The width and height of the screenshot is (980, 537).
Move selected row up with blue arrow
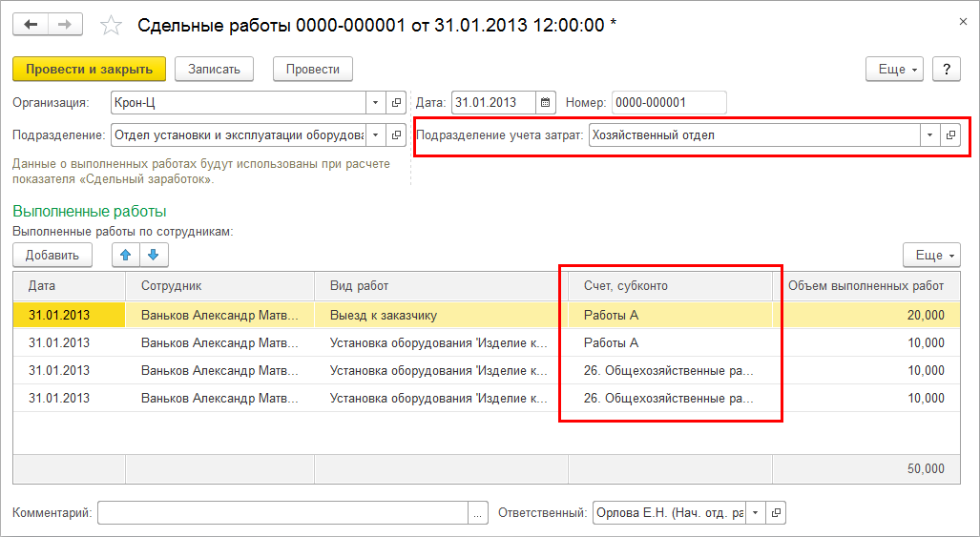(x=126, y=255)
